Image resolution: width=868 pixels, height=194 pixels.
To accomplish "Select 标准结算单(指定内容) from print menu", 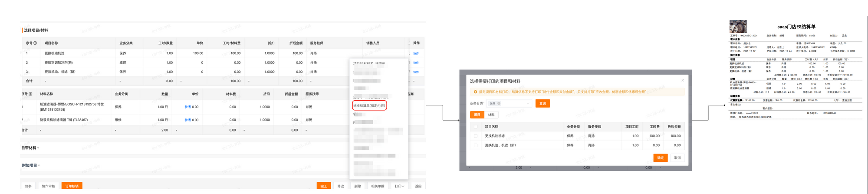I will tap(369, 106).
